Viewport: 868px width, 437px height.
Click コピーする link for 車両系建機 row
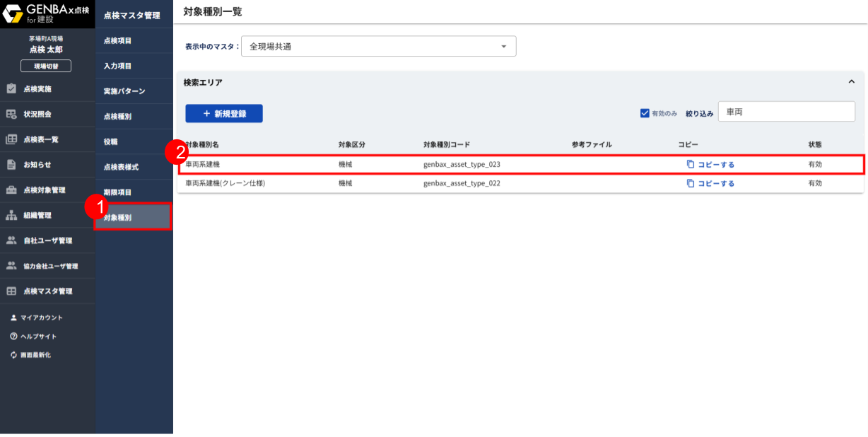coord(715,165)
